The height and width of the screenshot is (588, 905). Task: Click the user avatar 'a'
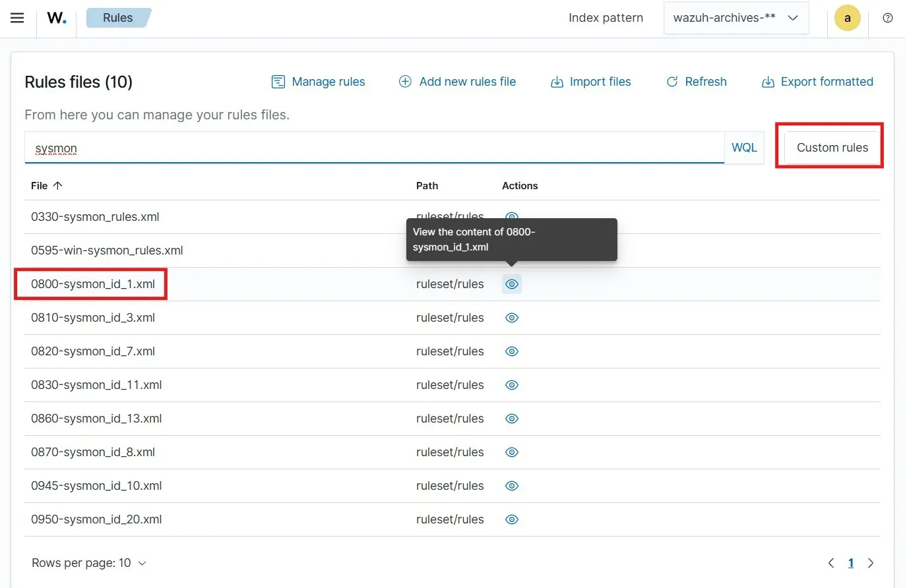[x=847, y=18]
